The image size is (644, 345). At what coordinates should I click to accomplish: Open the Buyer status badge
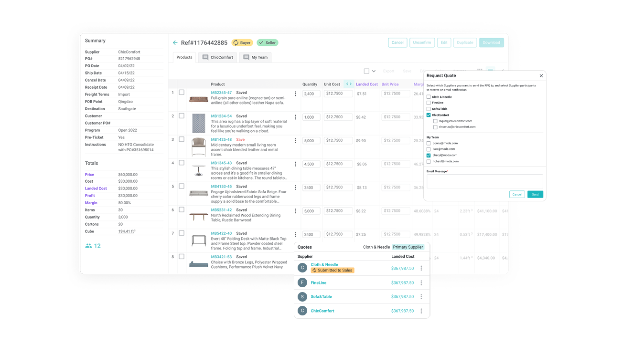pyautogui.click(x=242, y=43)
